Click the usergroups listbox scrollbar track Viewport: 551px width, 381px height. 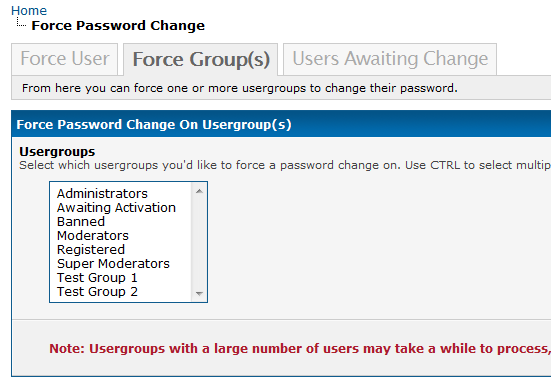tap(199, 242)
